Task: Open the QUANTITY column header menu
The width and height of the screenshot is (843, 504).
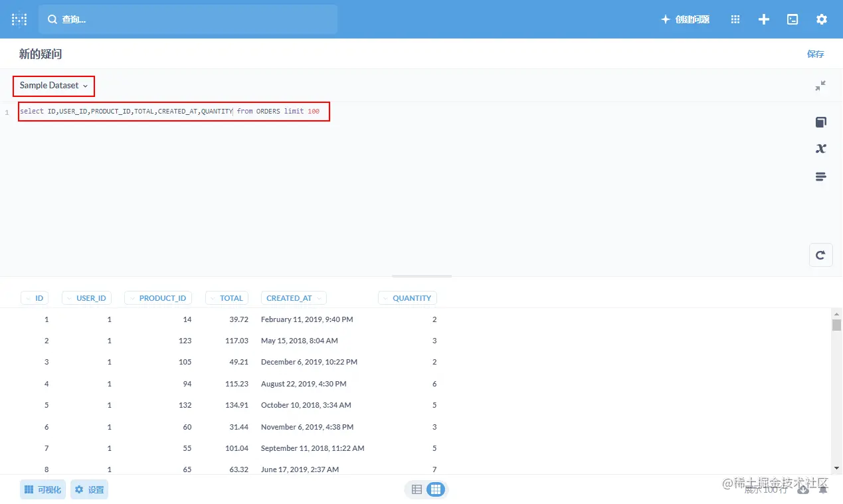Action: pyautogui.click(x=407, y=298)
